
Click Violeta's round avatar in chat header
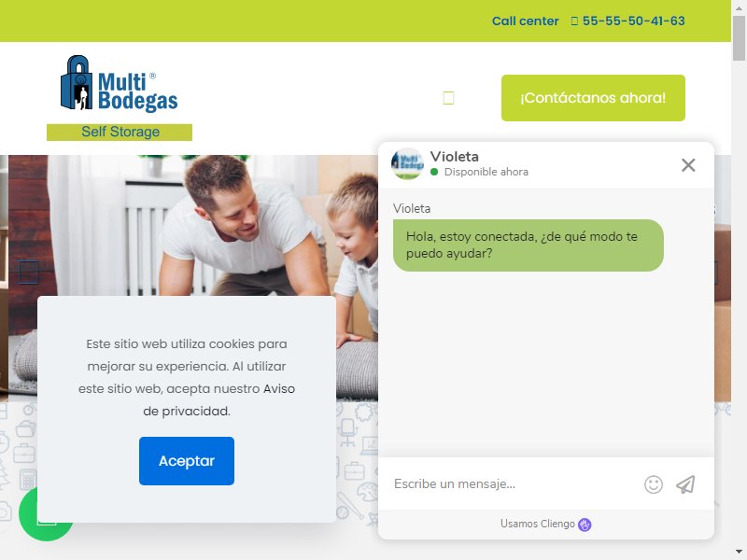[407, 164]
